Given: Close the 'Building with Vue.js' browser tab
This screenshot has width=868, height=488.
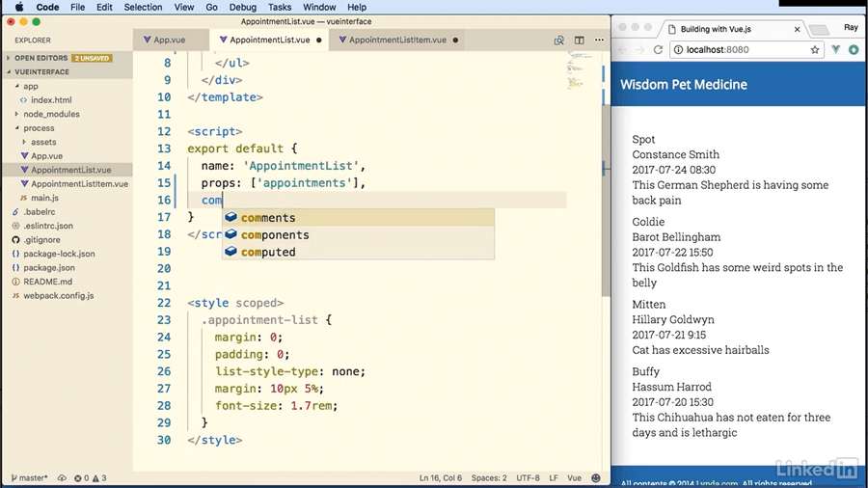Looking at the screenshot, I should 798,29.
